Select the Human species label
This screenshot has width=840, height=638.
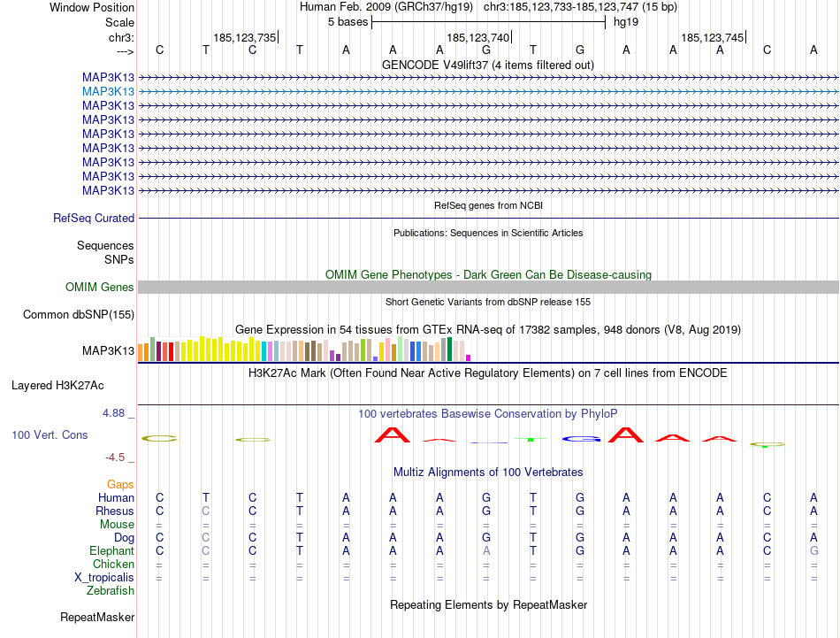[116, 497]
